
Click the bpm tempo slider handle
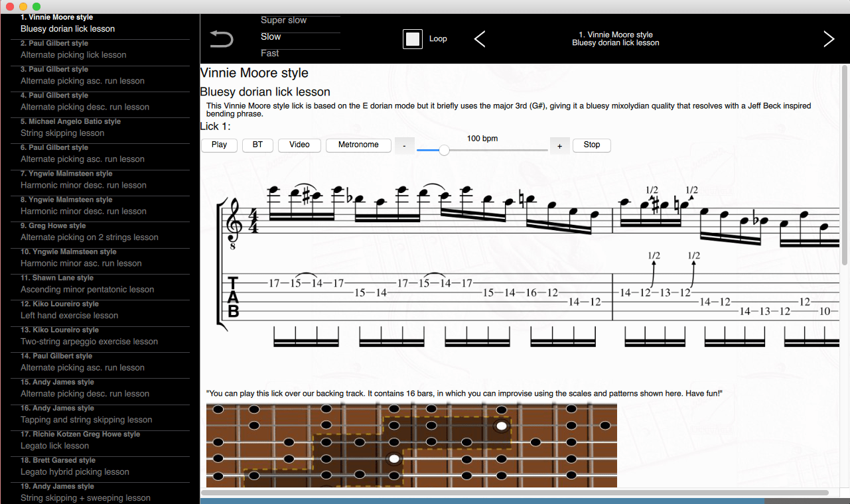click(444, 151)
